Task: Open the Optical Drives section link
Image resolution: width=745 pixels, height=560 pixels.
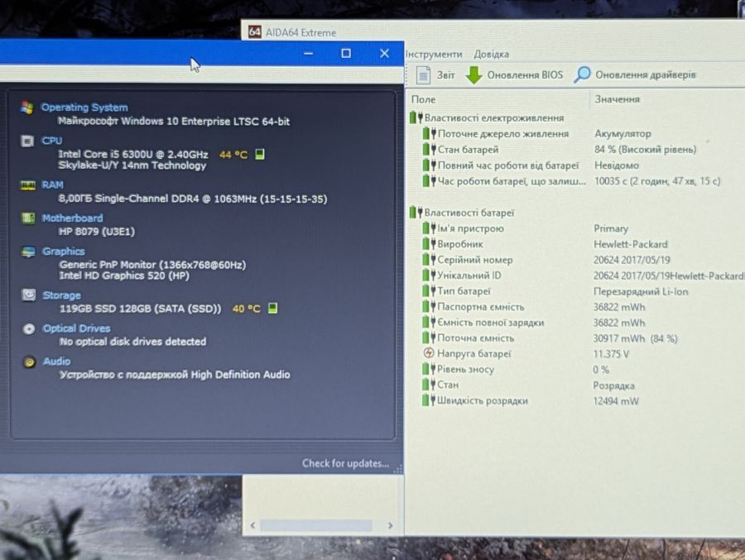Action: coord(76,328)
